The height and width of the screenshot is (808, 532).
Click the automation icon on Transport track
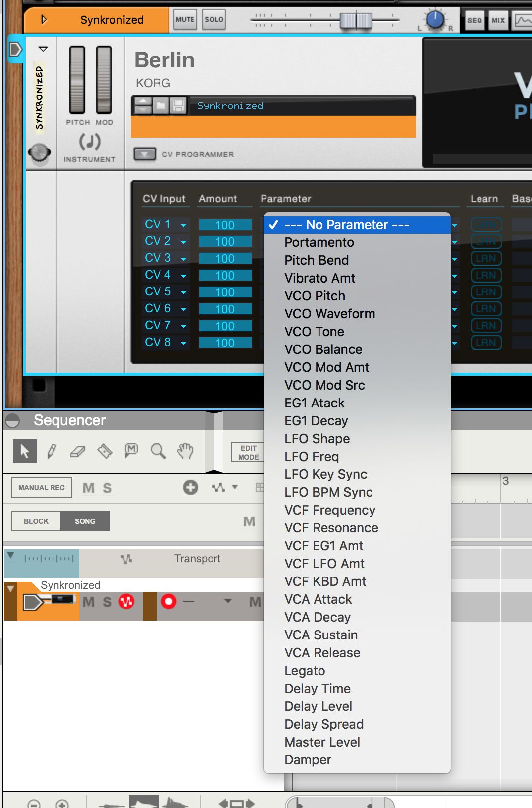pyautogui.click(x=126, y=559)
